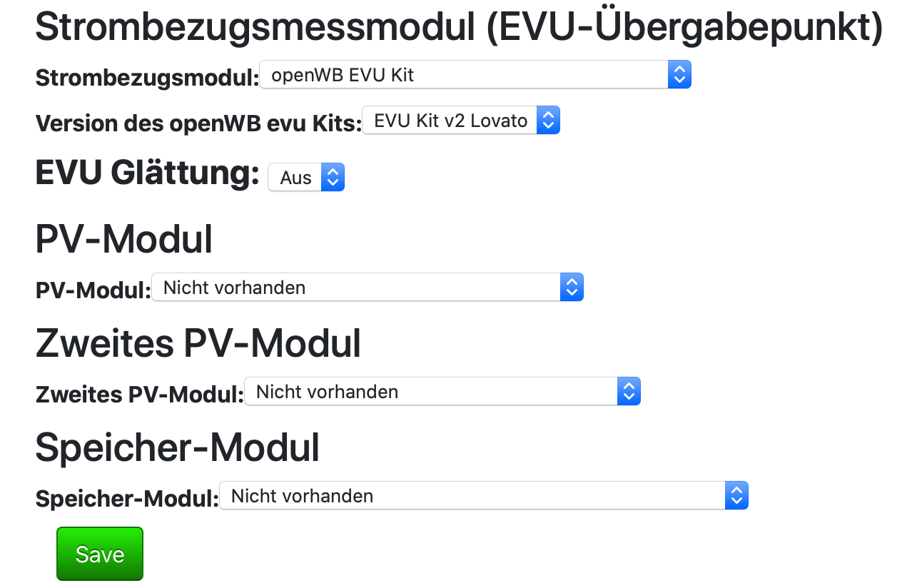The image size is (902, 588).
Task: Click the blue arrows next to Aus
Action: click(x=333, y=178)
